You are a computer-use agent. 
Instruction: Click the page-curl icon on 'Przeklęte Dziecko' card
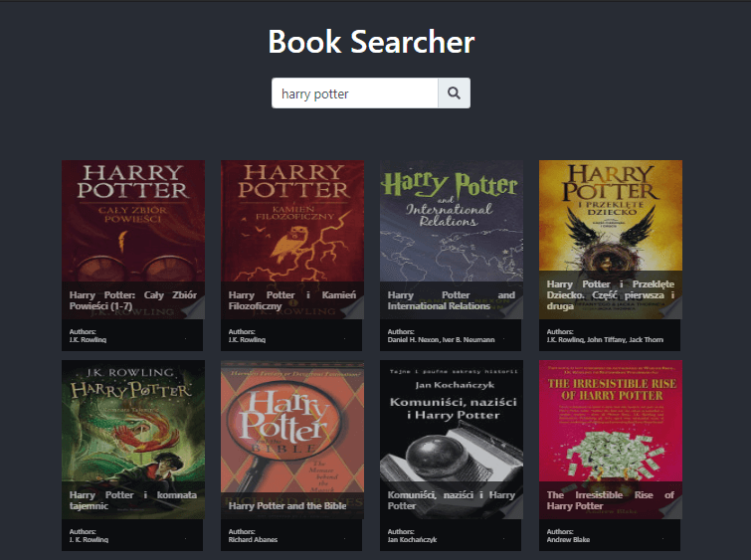[x=671, y=308]
